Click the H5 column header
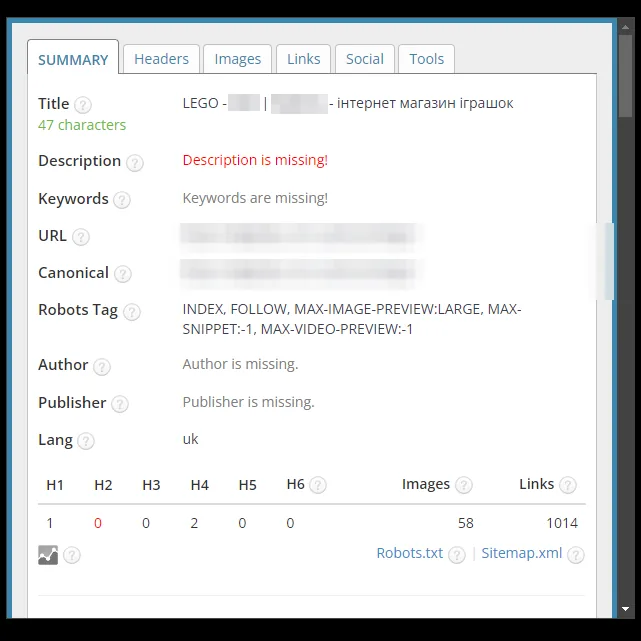 click(x=247, y=485)
